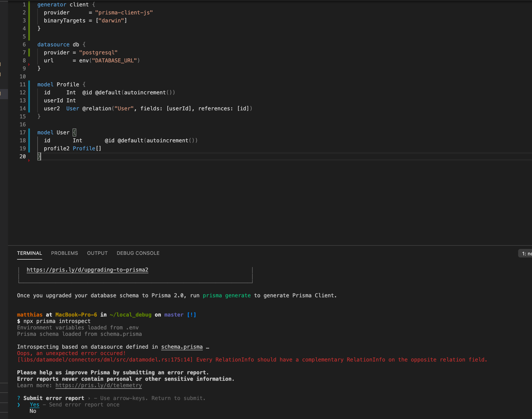
Task: Click the highlighted opening brace of model User
Action: pyautogui.click(x=74, y=132)
